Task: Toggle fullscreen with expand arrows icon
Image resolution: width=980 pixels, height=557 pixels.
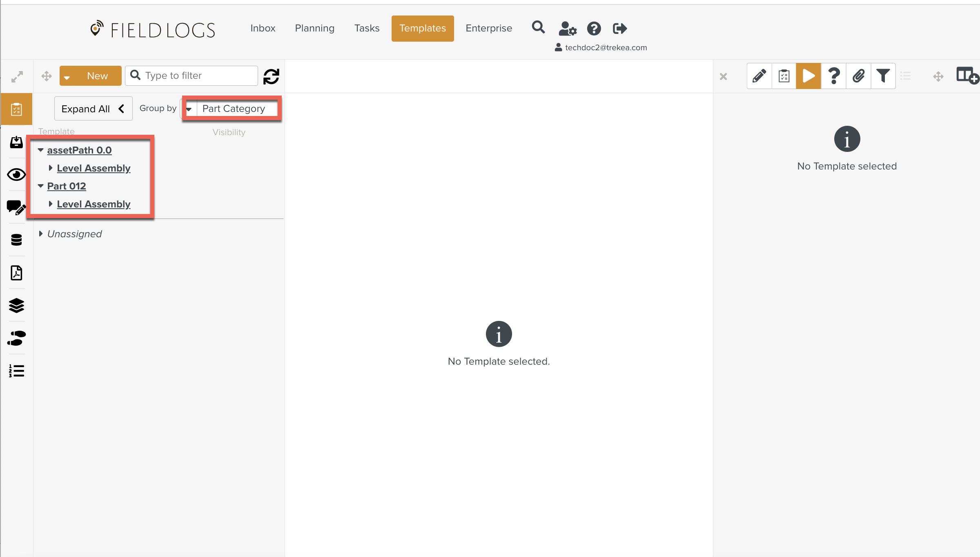Action: click(17, 76)
